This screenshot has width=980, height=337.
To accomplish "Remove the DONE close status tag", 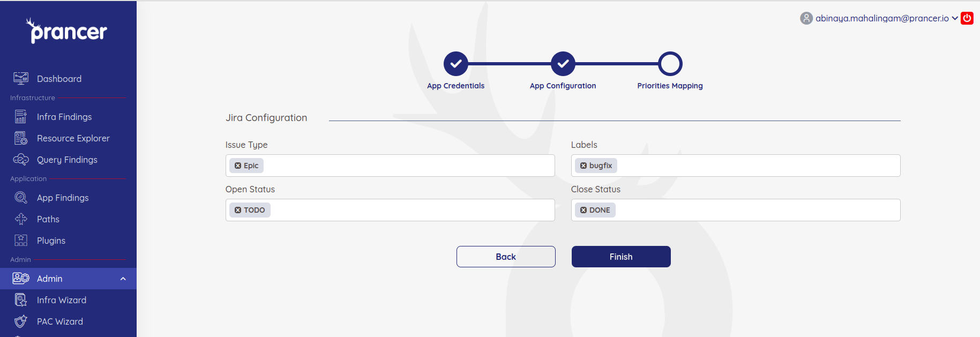I will tap(583, 210).
